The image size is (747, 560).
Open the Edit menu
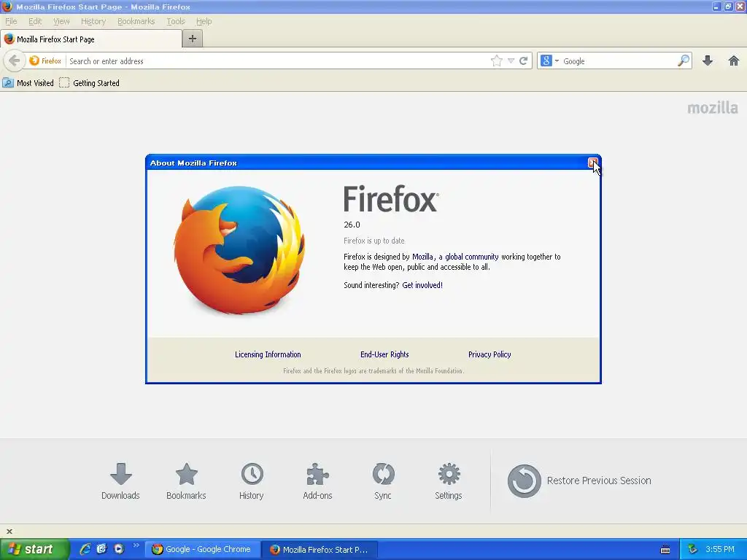coord(35,21)
